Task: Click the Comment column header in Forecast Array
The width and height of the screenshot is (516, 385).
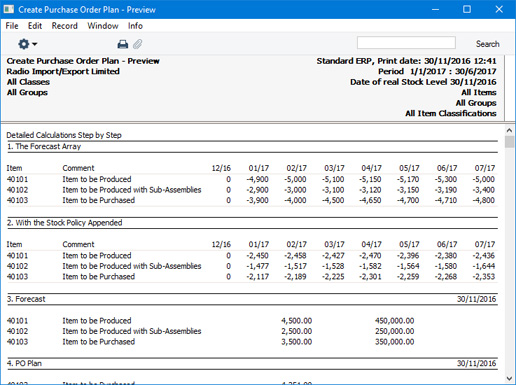Action: tap(78, 168)
